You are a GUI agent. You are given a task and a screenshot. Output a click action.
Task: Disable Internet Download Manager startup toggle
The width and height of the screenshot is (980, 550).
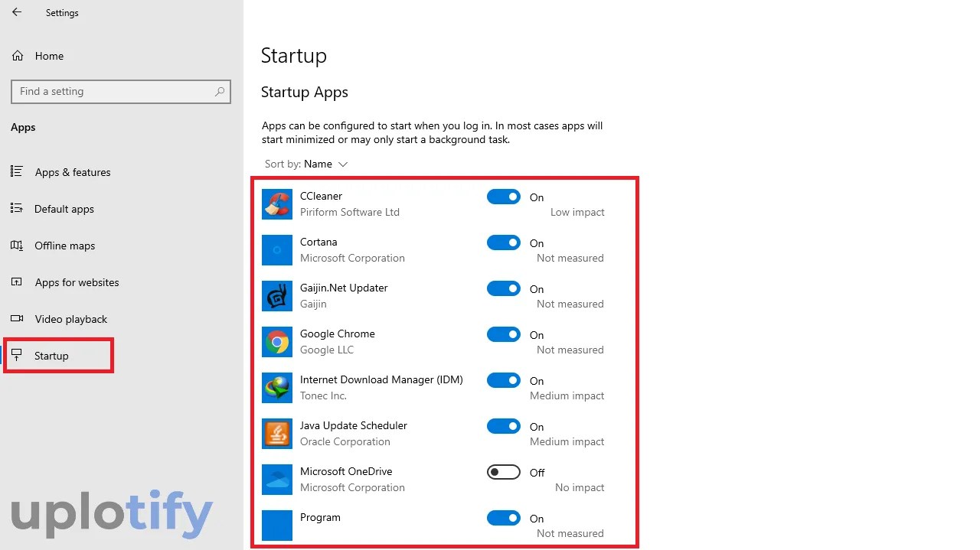tap(504, 380)
